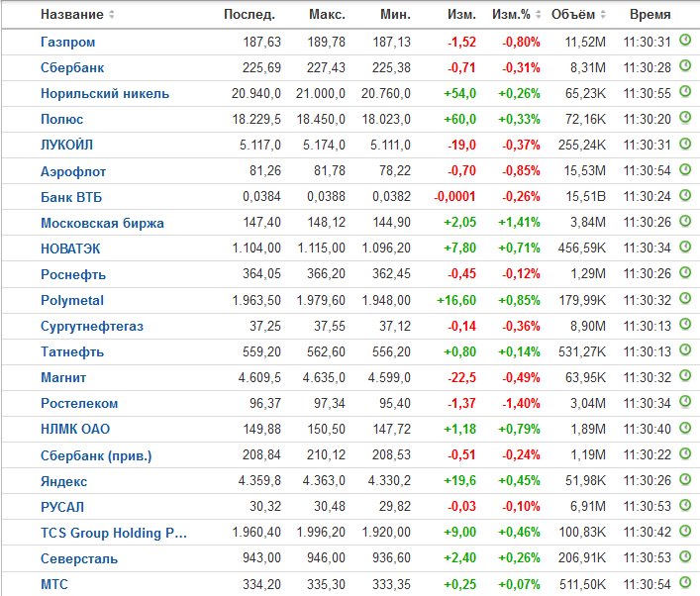Click the clock icon in the НЛМК ОАО row
Screen dimensions: 700x596
tap(685, 428)
